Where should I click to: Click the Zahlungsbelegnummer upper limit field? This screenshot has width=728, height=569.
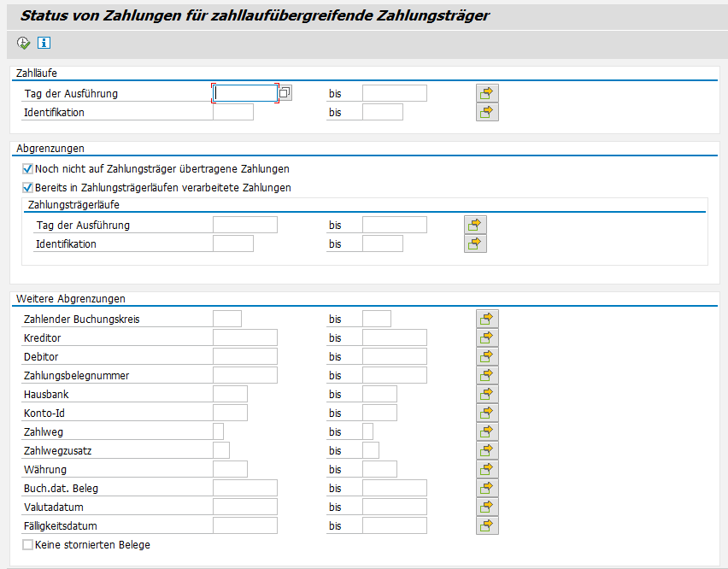pos(395,375)
